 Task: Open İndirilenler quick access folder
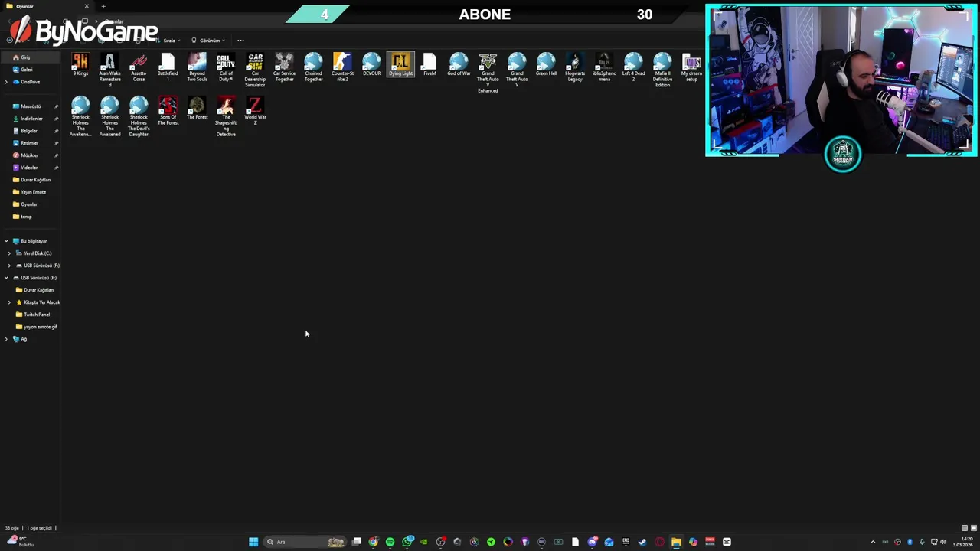pyautogui.click(x=30, y=119)
